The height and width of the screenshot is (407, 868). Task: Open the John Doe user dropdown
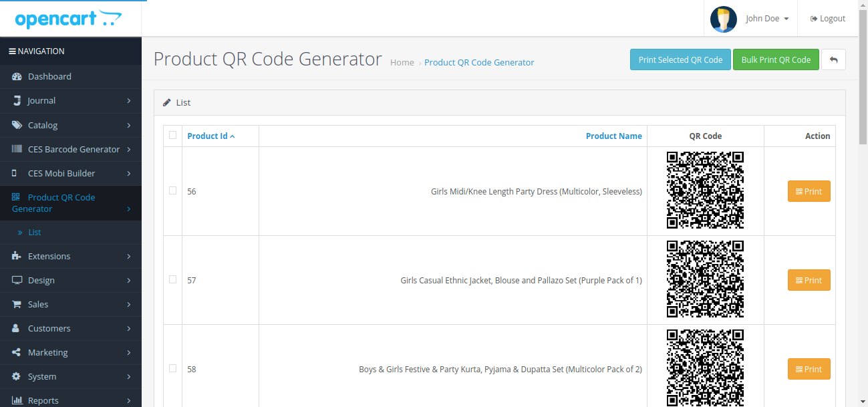[767, 19]
